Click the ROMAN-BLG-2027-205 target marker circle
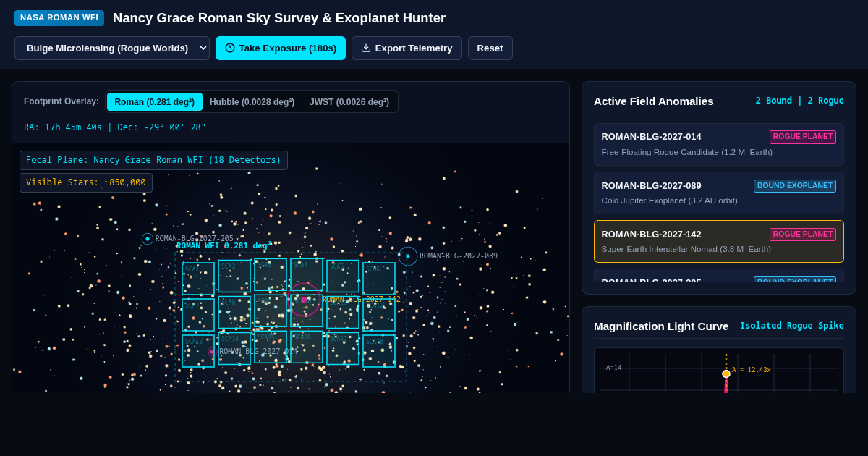Image resolution: width=868 pixels, height=456 pixels. (148, 239)
